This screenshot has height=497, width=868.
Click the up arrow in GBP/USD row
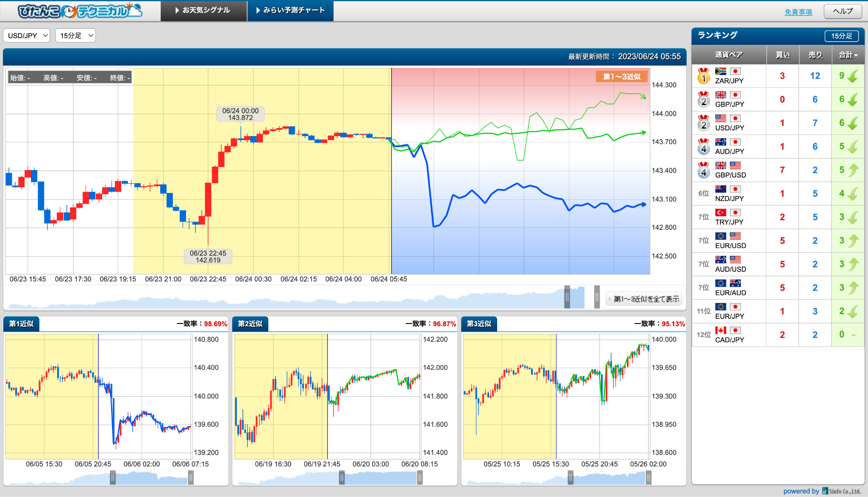[853, 170]
